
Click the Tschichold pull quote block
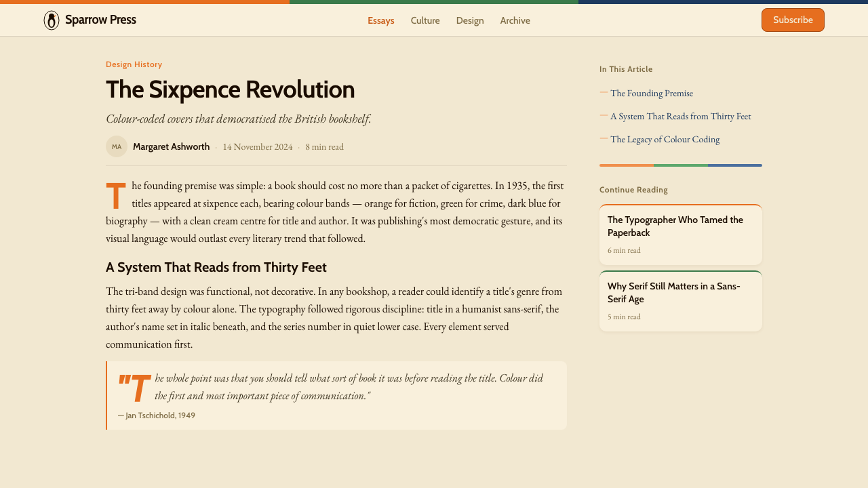(336, 395)
